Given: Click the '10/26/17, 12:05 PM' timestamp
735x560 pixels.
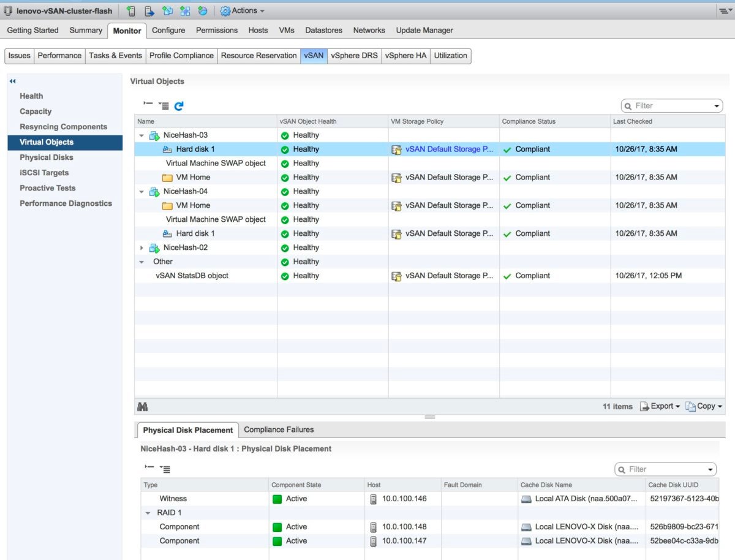Looking at the screenshot, I should pyautogui.click(x=649, y=276).
